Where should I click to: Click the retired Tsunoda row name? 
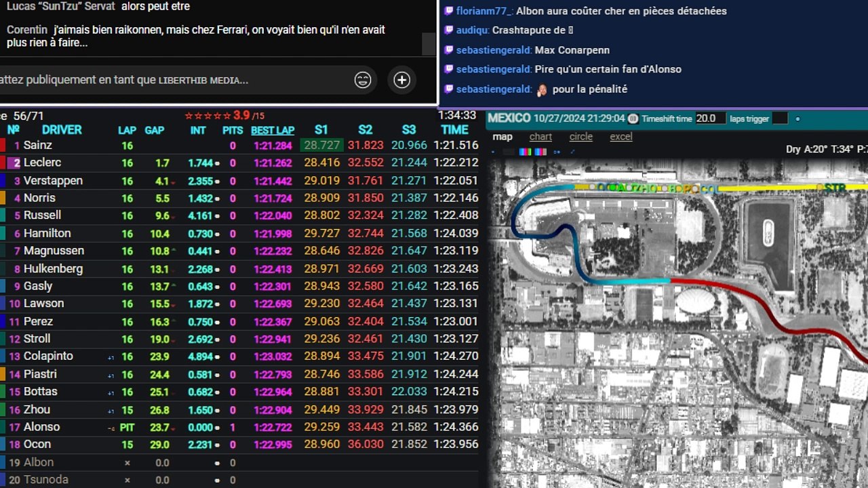click(45, 479)
